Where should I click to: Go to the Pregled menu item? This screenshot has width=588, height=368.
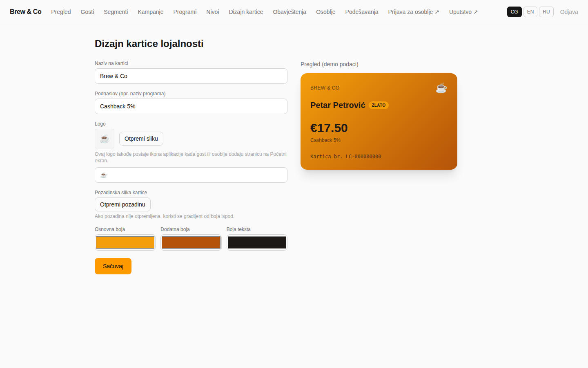click(x=61, y=12)
